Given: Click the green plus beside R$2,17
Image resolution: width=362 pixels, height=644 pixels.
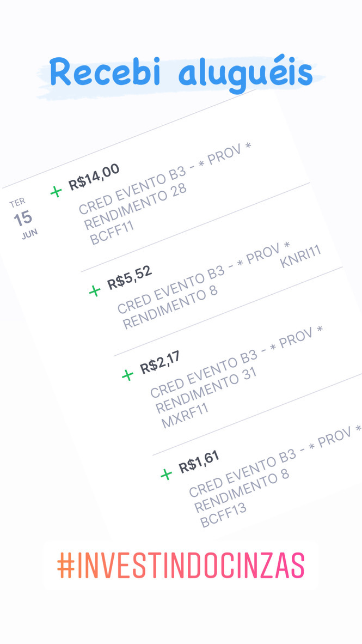Looking at the screenshot, I should click(127, 375).
